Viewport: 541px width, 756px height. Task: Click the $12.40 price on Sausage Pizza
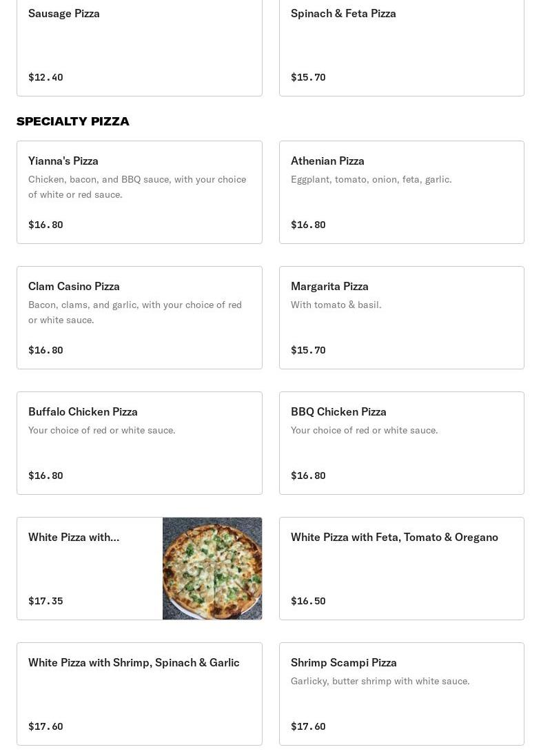point(45,77)
